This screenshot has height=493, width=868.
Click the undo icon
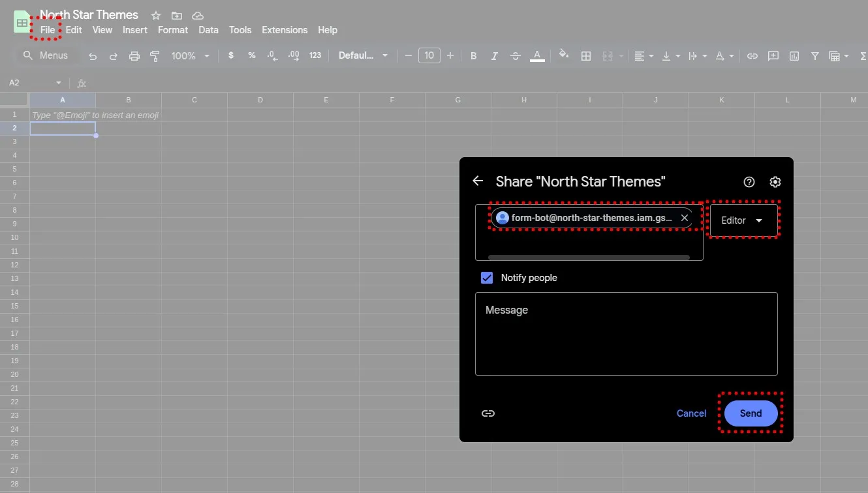coord(93,56)
